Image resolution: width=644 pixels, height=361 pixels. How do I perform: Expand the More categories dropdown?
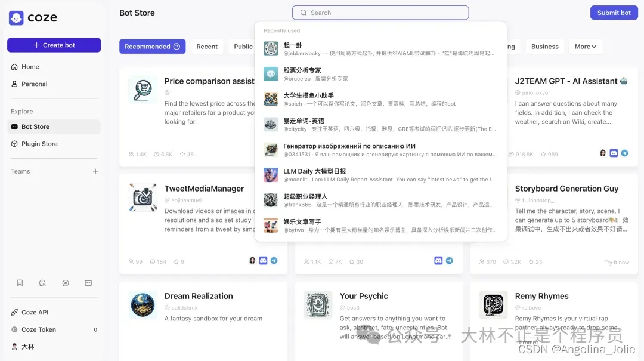tap(586, 47)
